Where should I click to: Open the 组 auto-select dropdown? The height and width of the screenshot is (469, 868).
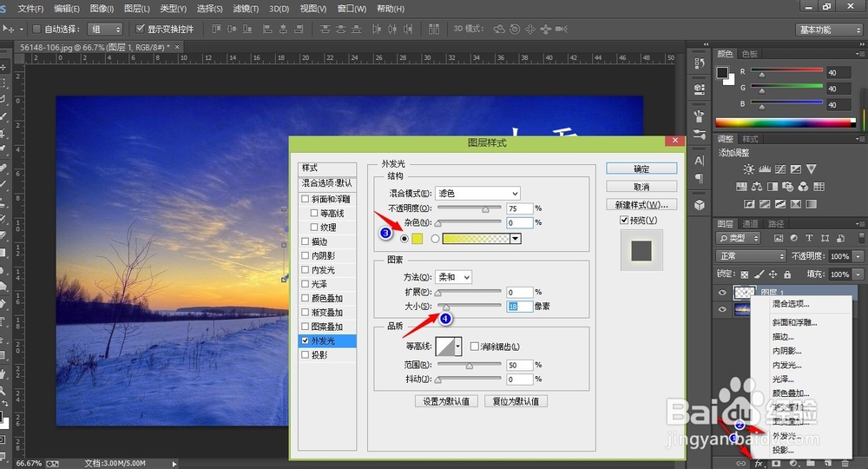click(106, 30)
